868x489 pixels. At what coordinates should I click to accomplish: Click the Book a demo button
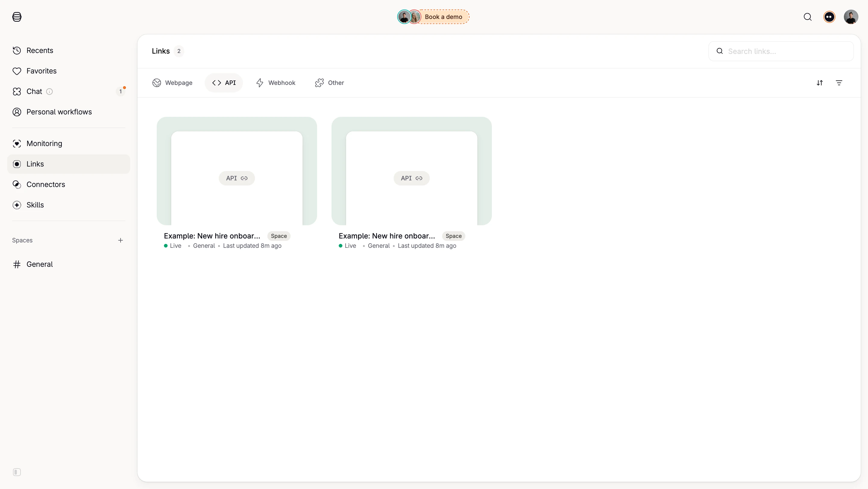433,17
